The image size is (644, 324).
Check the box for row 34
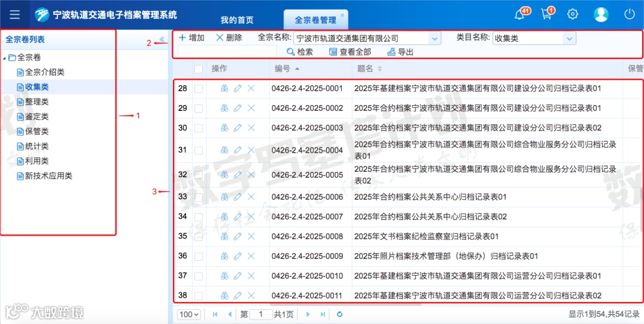click(x=199, y=217)
